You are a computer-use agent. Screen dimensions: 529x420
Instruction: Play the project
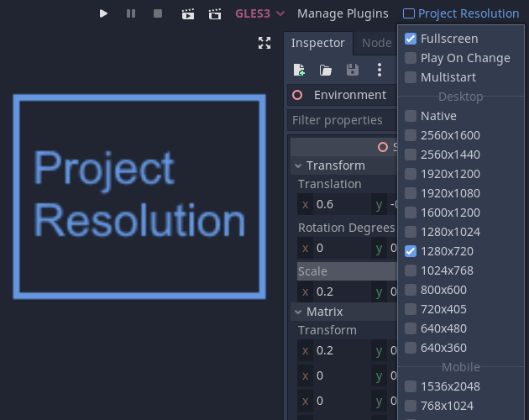point(103,13)
